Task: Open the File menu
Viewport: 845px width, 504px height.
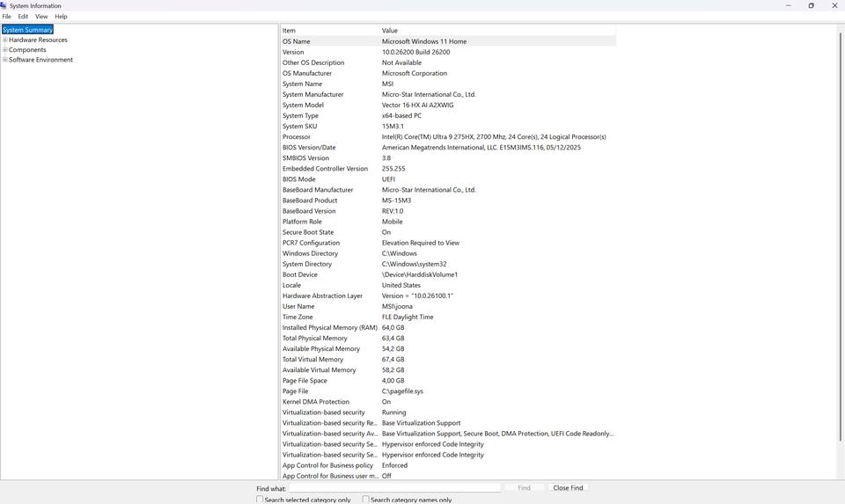Action: coord(6,17)
